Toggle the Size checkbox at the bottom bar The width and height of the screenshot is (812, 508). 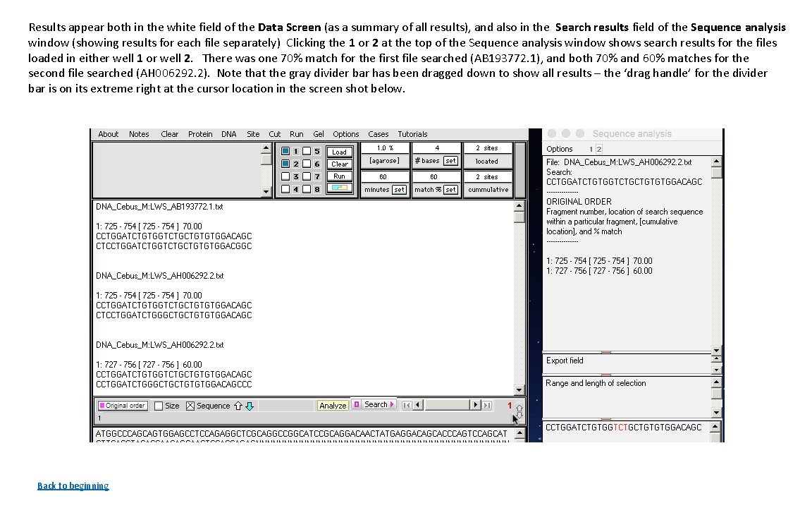click(159, 405)
